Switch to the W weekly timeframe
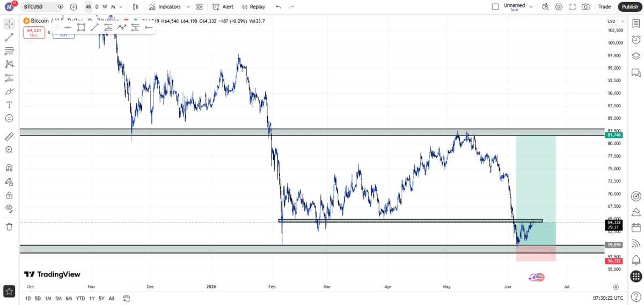This screenshot has width=644, height=305. click(x=105, y=7)
